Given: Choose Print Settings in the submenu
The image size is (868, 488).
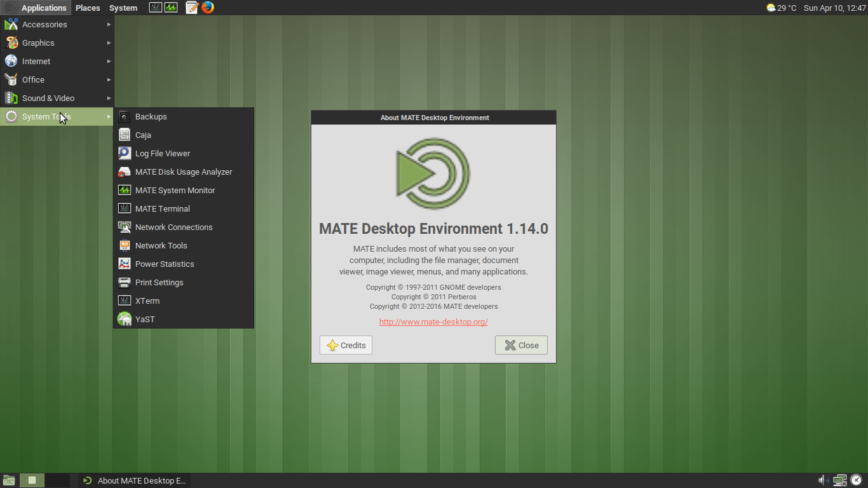Looking at the screenshot, I should click(184, 283).
